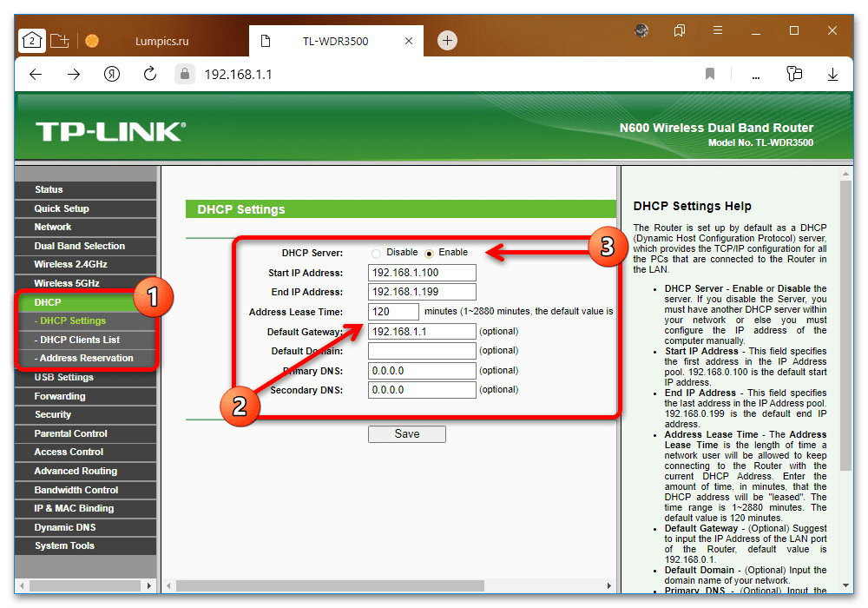868x608 pixels.
Task: Expand the System Tools menu section
Action: tap(64, 545)
